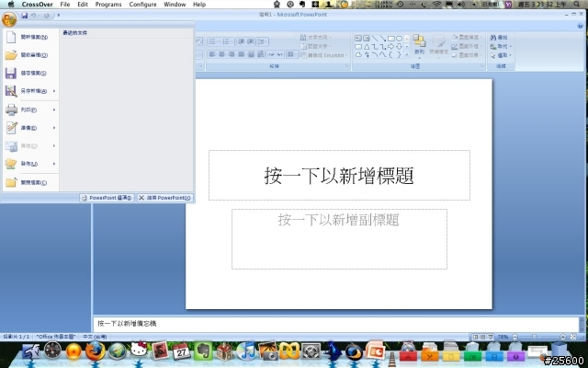Start Slide Show from status bar icon
The image size is (588, 368).
click(491, 337)
